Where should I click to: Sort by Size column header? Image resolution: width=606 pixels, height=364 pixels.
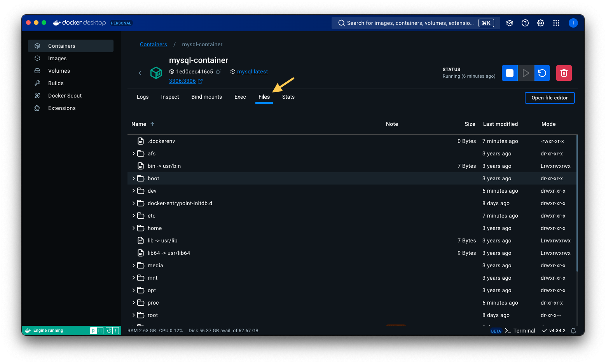coord(470,124)
